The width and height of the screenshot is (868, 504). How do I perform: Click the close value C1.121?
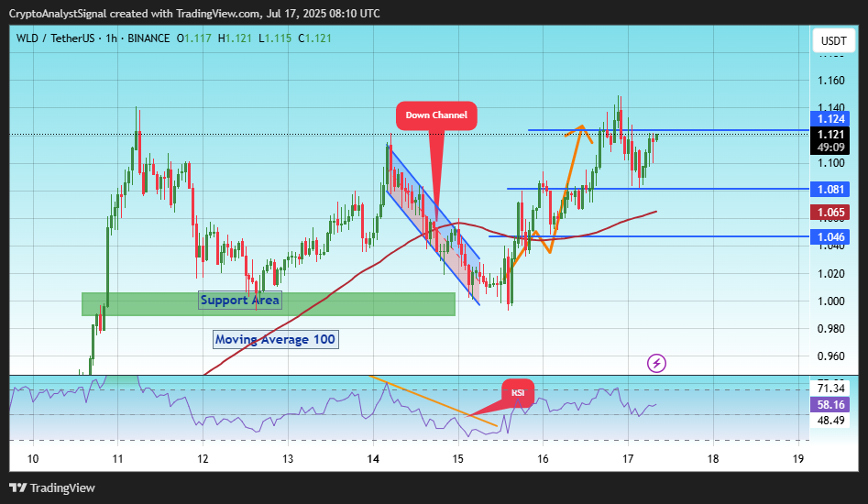click(x=314, y=38)
